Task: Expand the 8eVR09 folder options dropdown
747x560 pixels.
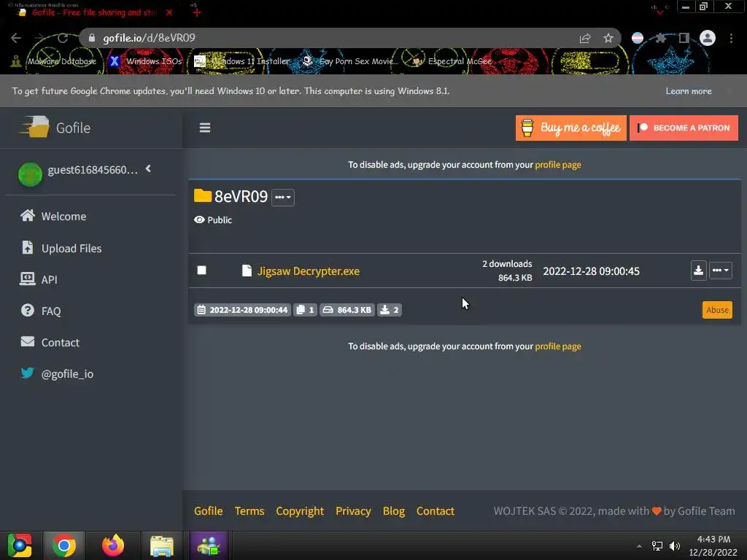Action: click(283, 197)
